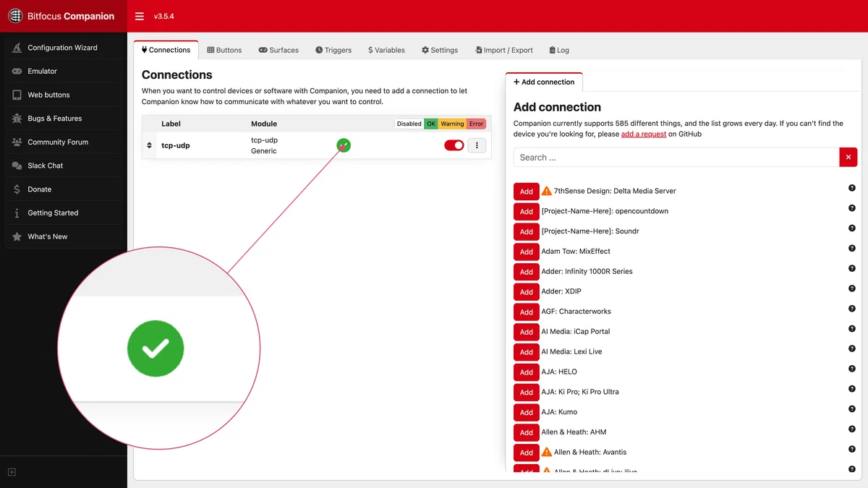Switch to the Triggers tab
The width and height of the screenshot is (868, 488).
pos(333,50)
